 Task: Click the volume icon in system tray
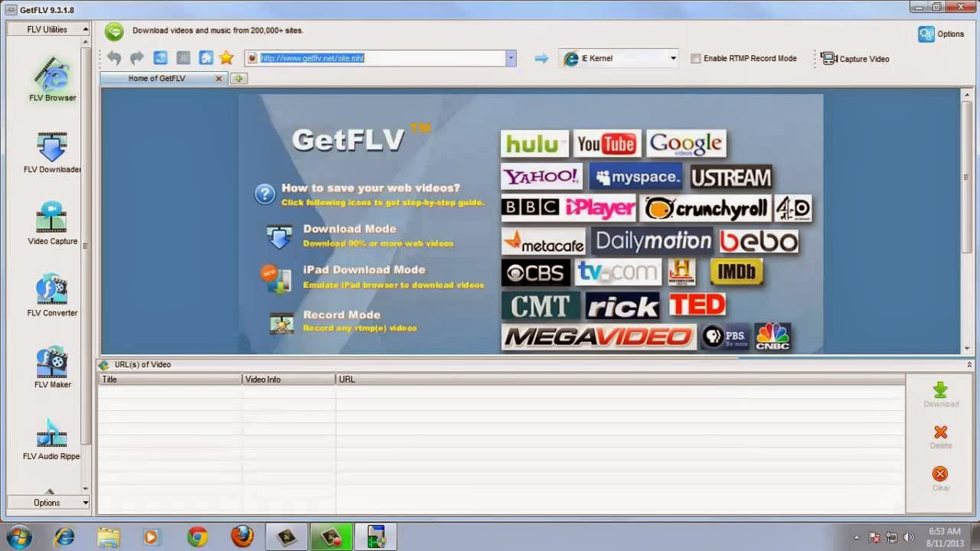click(909, 537)
